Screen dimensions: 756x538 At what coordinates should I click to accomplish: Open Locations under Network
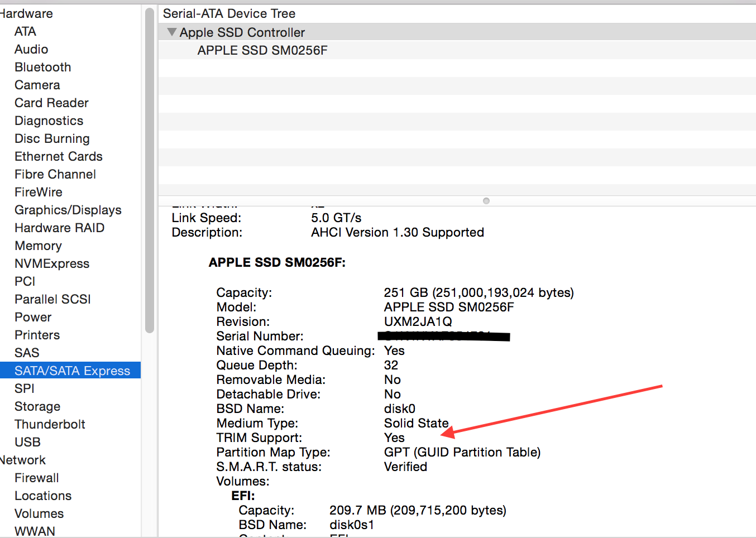pos(43,496)
